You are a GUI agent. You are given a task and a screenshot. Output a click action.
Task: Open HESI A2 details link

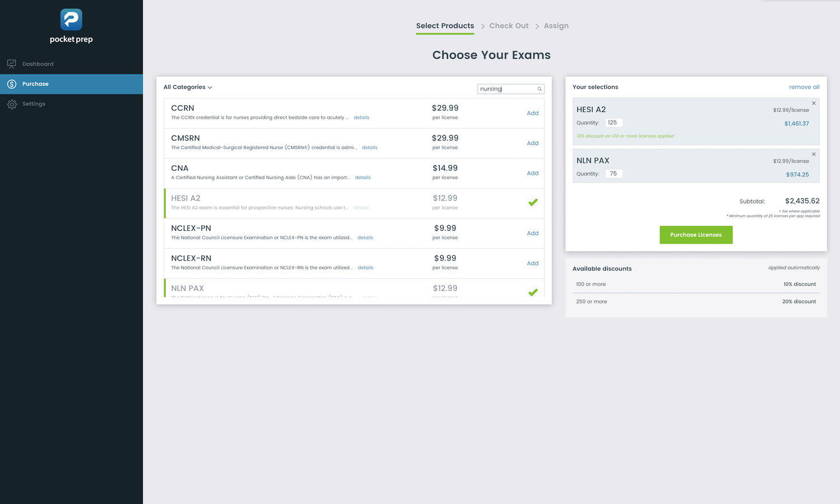tap(361, 208)
